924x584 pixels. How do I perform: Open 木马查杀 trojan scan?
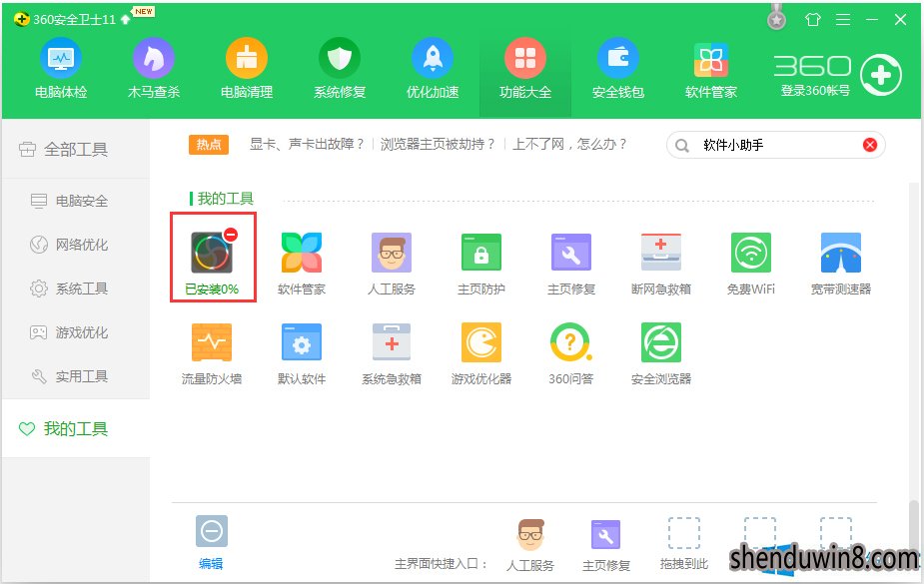pos(153,69)
